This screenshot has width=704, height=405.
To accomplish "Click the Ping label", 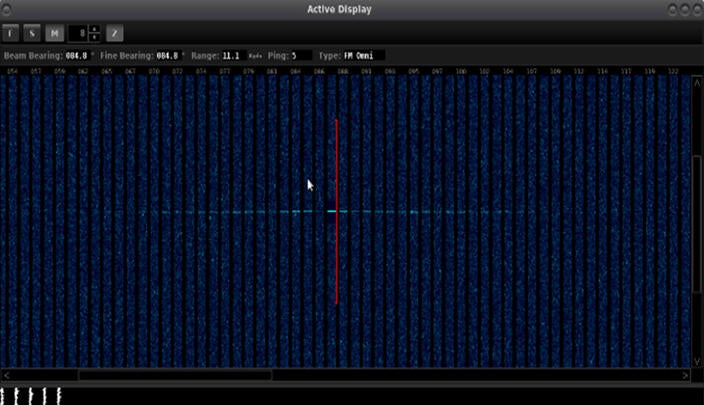I will (x=278, y=56).
